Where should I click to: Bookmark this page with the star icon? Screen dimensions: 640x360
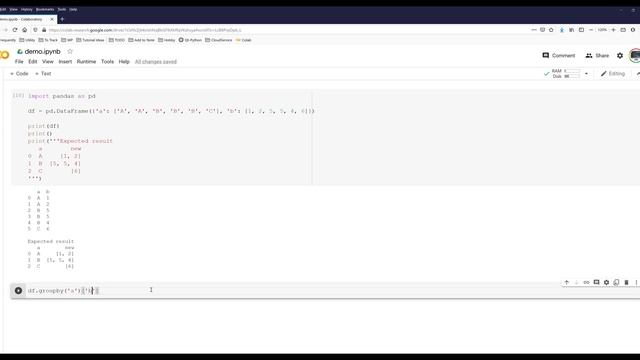pos(551,30)
